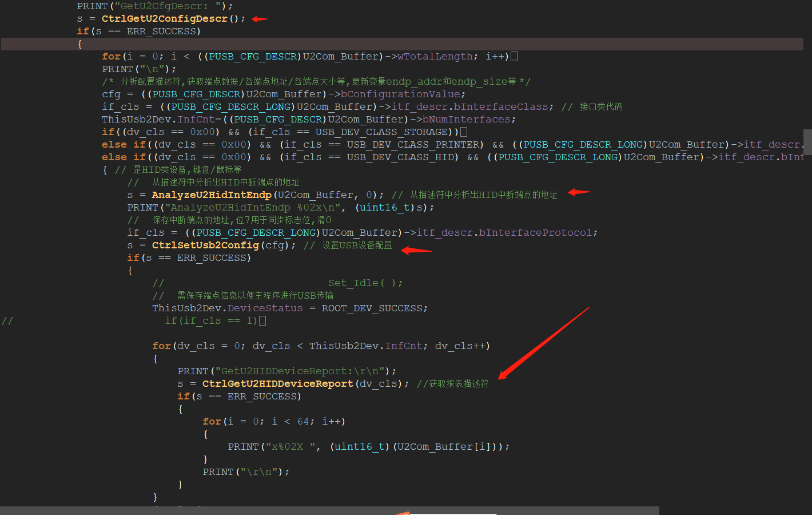Click the comment 接口类代码
The image size is (812, 515).
pos(601,106)
